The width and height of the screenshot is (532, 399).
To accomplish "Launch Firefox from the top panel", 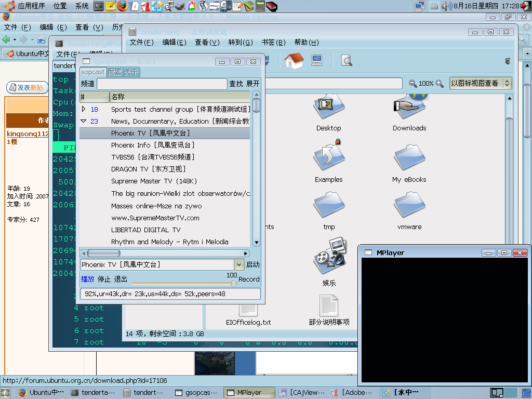I will point(122,6).
